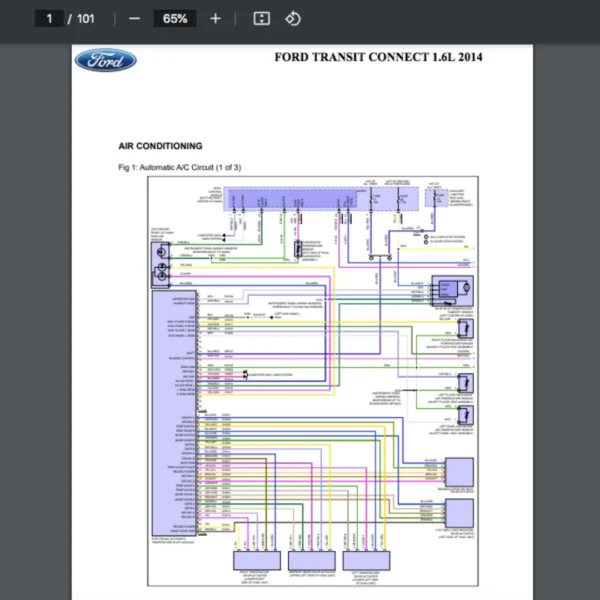
Task: Click the bottom-middle purple actuator box
Action: 311,561
